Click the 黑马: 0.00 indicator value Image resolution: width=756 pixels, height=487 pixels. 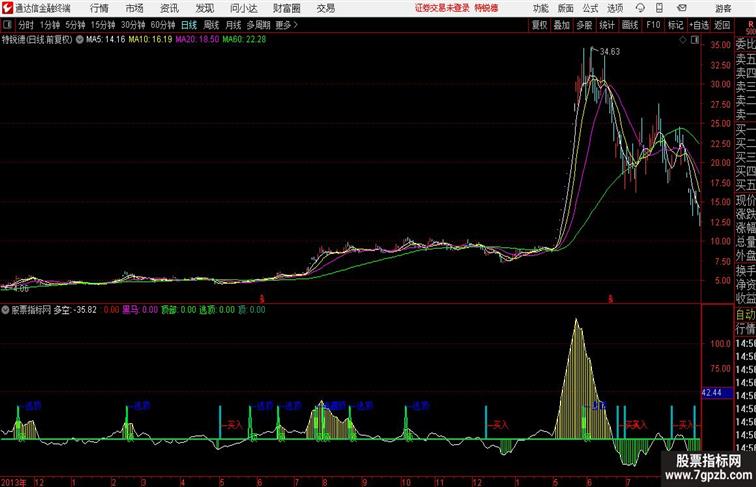pos(140,310)
